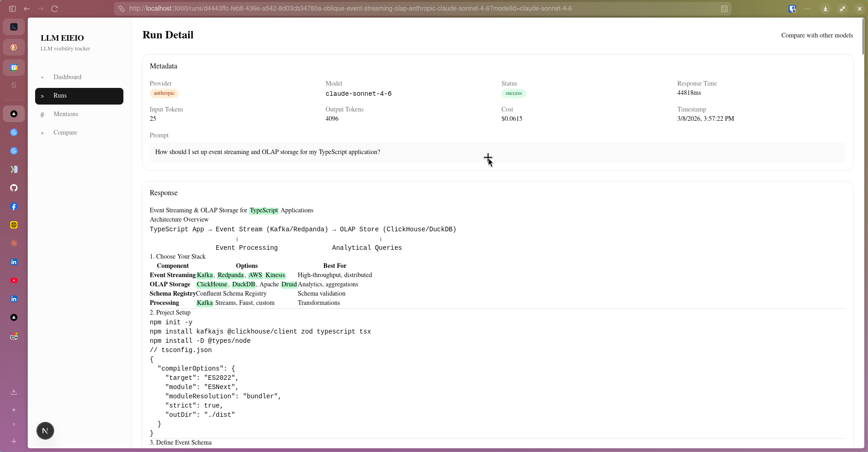Open browser downloads from the top bar
This screenshot has width=868, height=452.
[x=825, y=9]
